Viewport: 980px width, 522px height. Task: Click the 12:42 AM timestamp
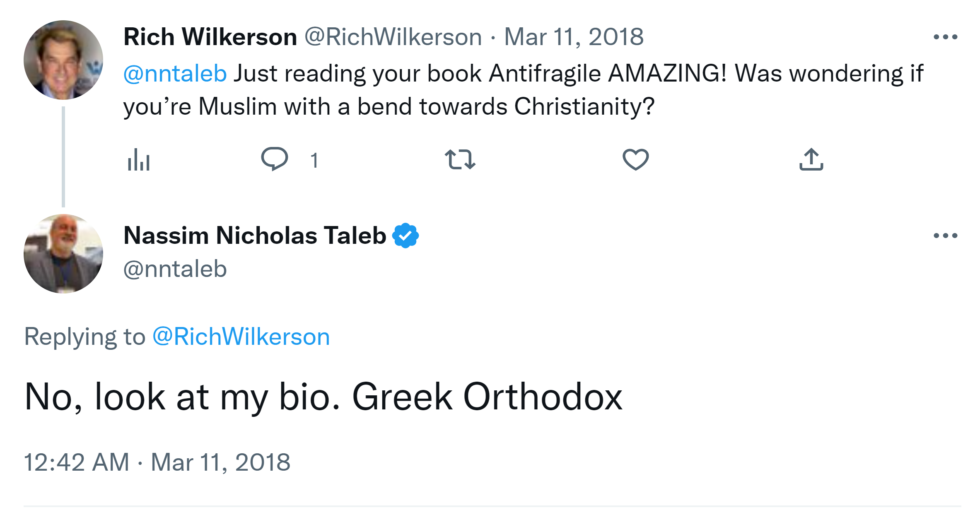tap(77, 462)
